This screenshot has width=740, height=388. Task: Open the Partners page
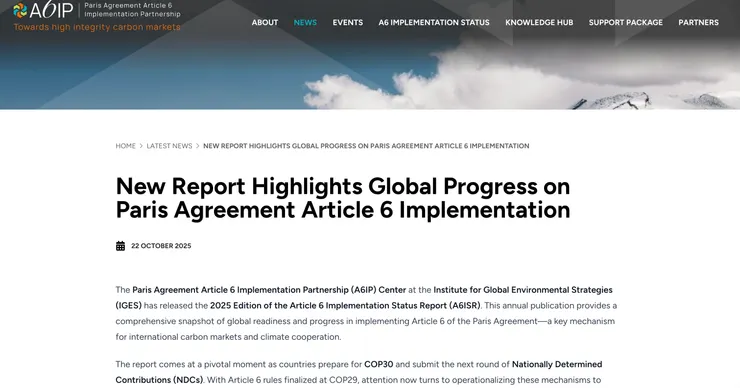pos(698,22)
